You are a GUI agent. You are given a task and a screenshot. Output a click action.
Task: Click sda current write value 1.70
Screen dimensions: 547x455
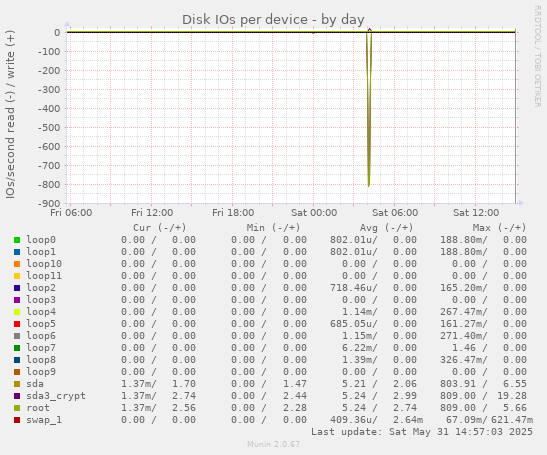click(x=184, y=384)
